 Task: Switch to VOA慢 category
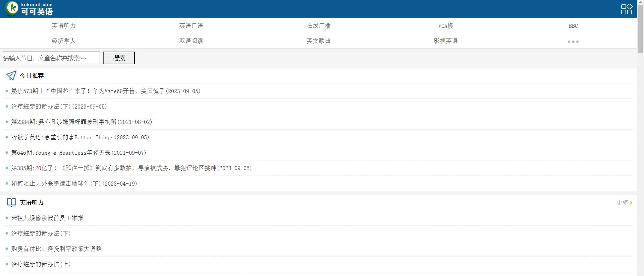[x=445, y=26]
